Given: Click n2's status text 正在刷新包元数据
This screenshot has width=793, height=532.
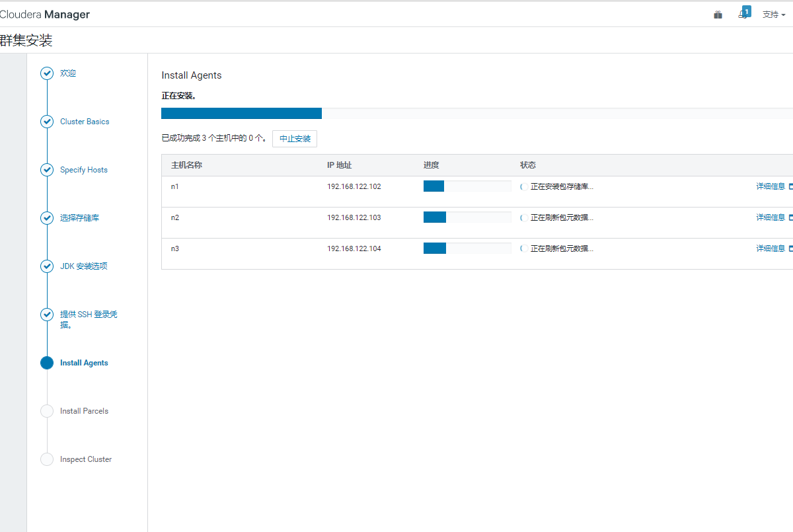Looking at the screenshot, I should [562, 217].
